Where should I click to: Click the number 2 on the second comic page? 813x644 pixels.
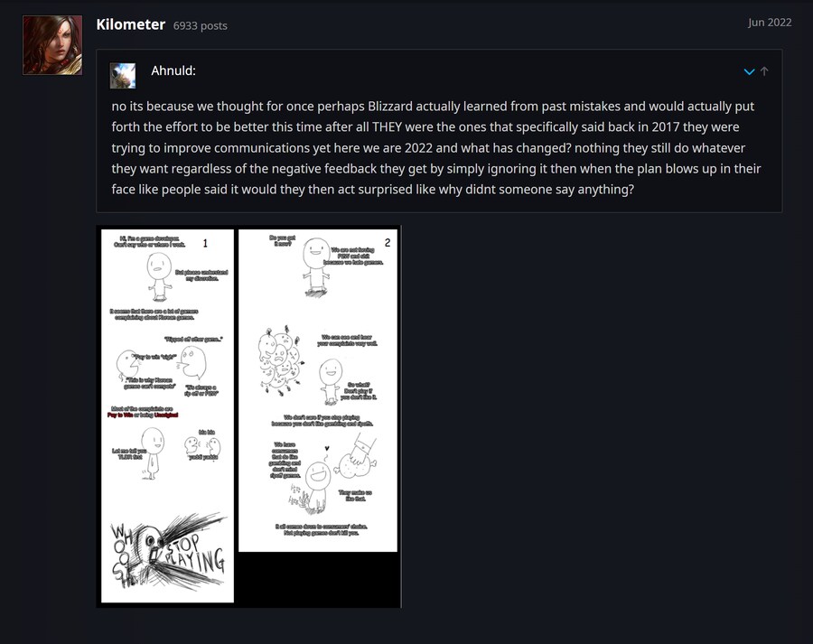tap(388, 243)
